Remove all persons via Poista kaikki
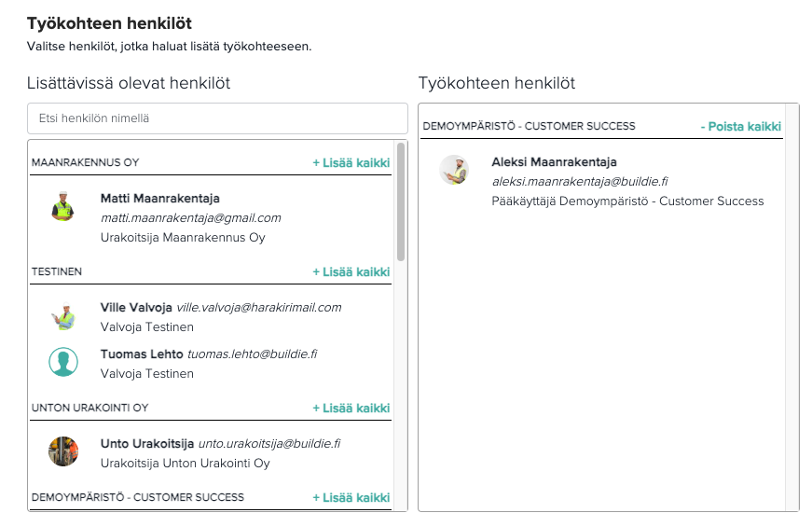 coord(741,127)
